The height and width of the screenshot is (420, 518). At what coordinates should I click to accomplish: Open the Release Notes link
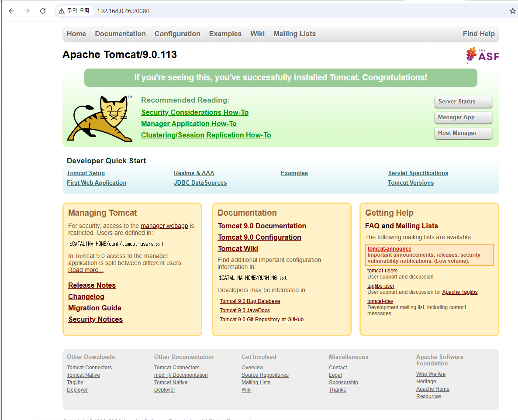[92, 285]
